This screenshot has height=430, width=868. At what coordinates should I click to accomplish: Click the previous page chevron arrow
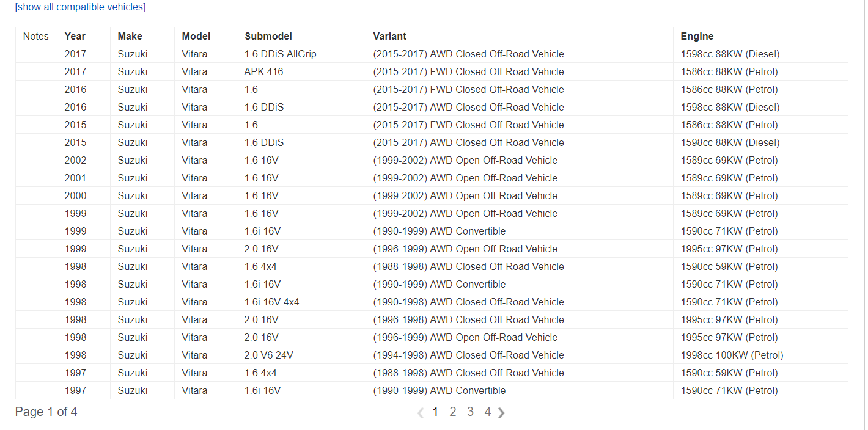coord(421,413)
